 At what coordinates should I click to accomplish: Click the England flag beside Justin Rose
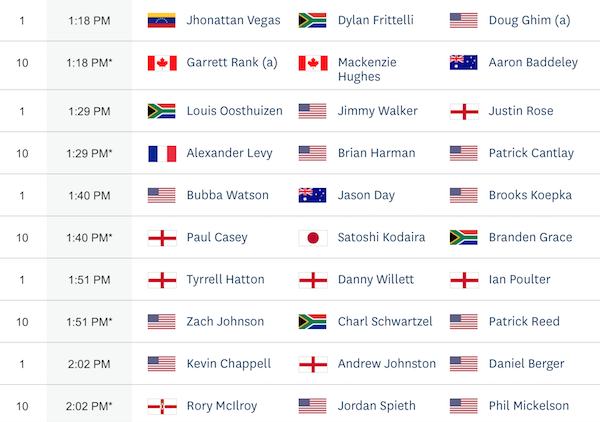pyautogui.click(x=464, y=111)
